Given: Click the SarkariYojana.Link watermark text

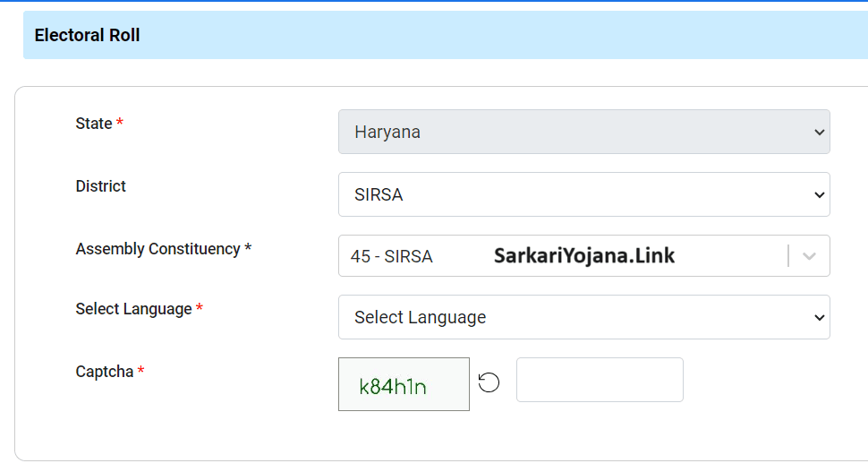Looking at the screenshot, I should point(584,256).
